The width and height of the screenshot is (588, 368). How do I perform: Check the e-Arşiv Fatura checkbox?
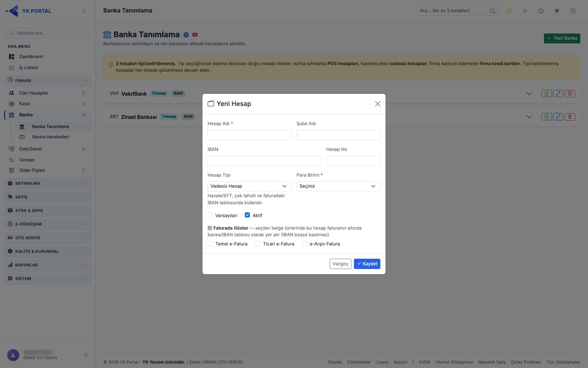click(x=305, y=244)
